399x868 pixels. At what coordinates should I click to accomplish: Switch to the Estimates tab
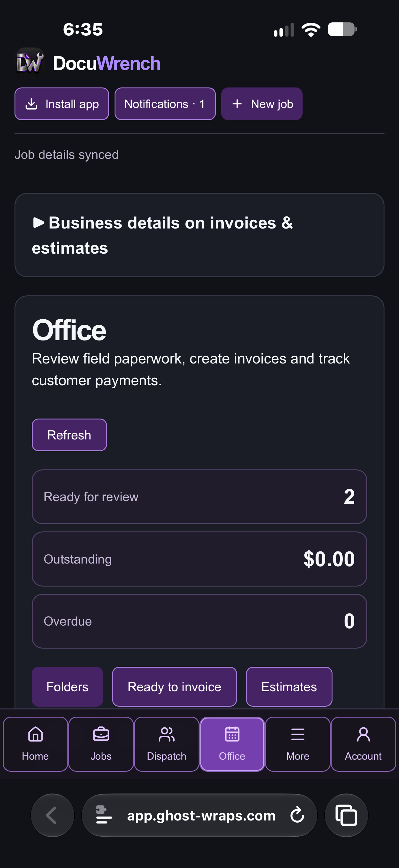click(x=289, y=687)
